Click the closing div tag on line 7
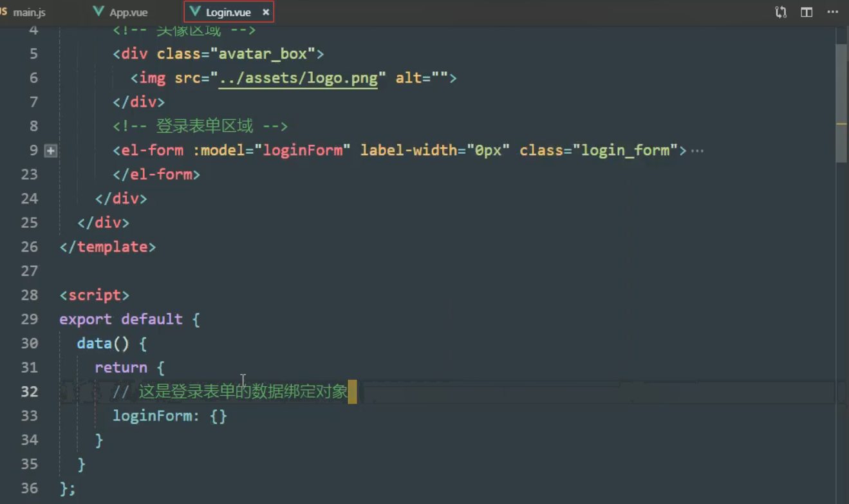The height and width of the screenshot is (504, 849). pos(139,102)
